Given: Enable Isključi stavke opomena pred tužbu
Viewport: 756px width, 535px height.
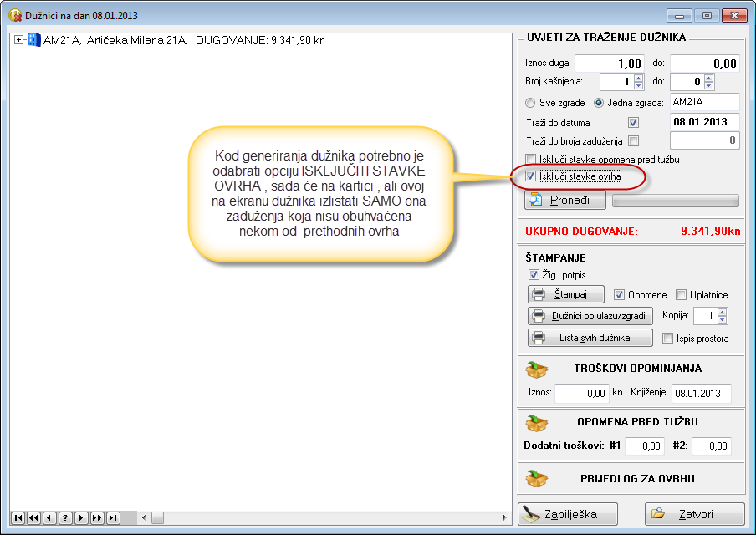Looking at the screenshot, I should tap(530, 160).
